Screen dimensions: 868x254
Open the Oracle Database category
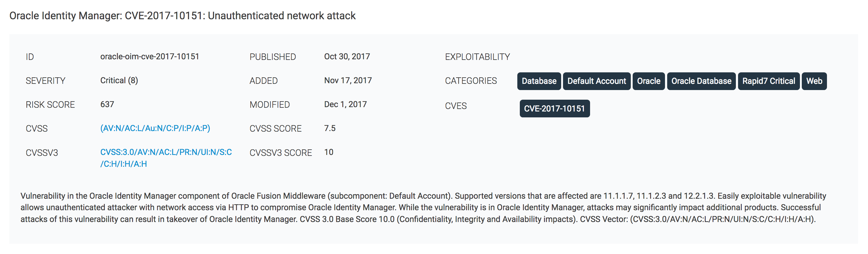coord(701,81)
